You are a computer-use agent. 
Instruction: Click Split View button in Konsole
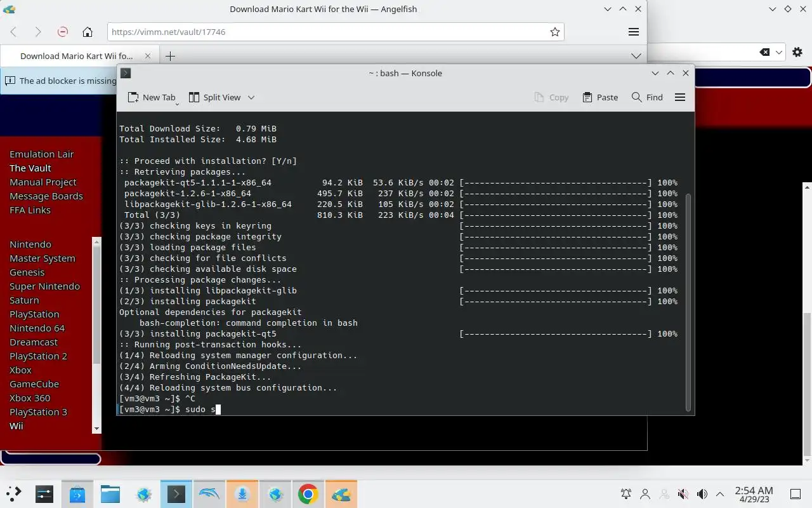pos(214,97)
